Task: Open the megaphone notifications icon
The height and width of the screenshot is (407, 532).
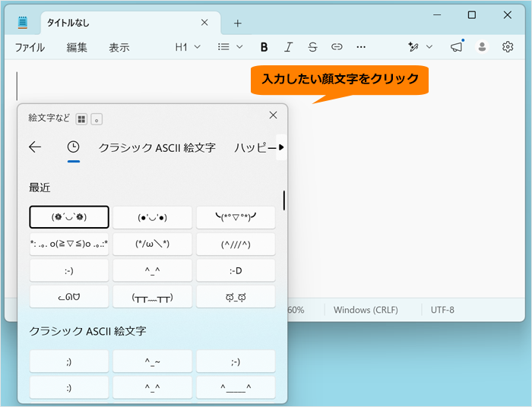Action: tap(457, 47)
